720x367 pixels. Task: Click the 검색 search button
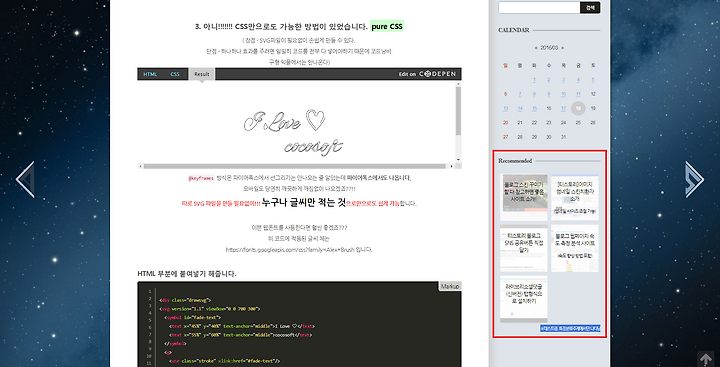click(590, 7)
